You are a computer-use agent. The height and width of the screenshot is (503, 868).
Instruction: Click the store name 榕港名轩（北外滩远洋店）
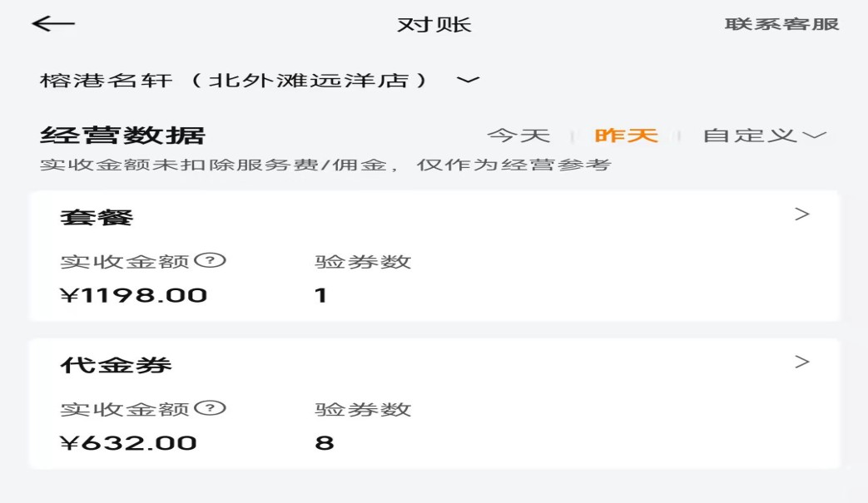tap(236, 81)
